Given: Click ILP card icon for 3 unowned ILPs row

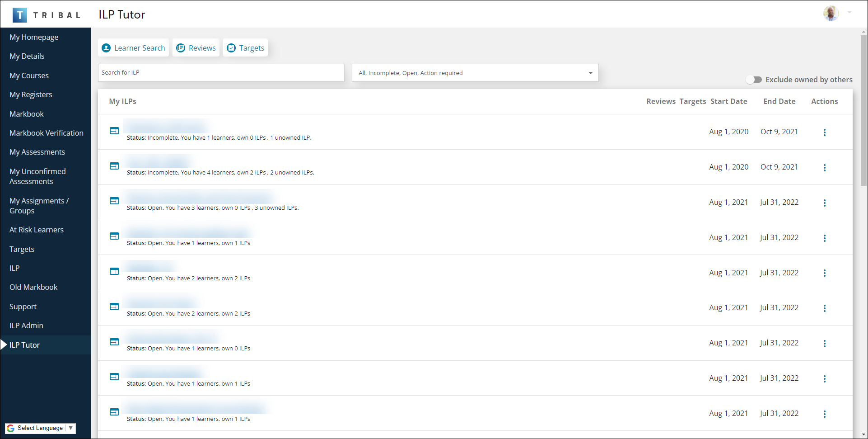Looking at the screenshot, I should pos(114,201).
